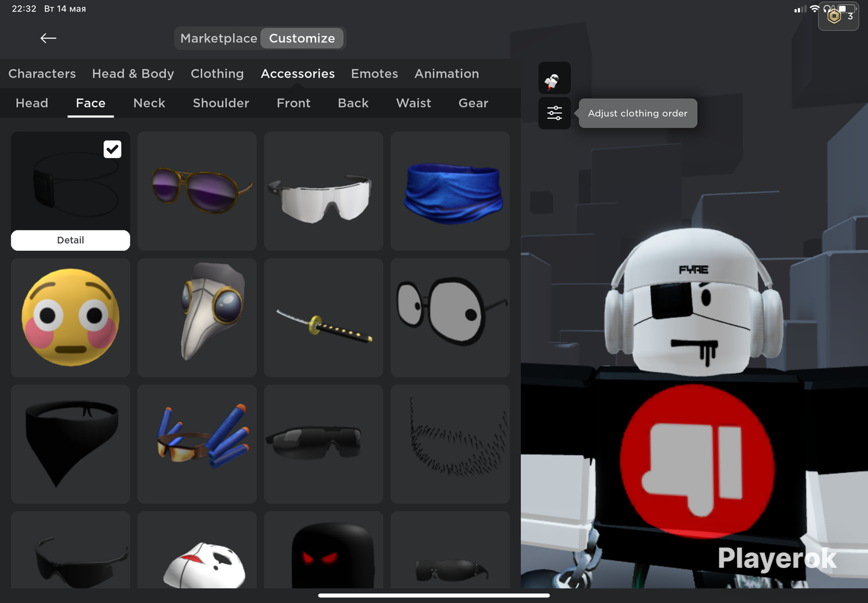Switch to the Marketplace tab
Viewport: 868px width, 603px height.
click(218, 38)
